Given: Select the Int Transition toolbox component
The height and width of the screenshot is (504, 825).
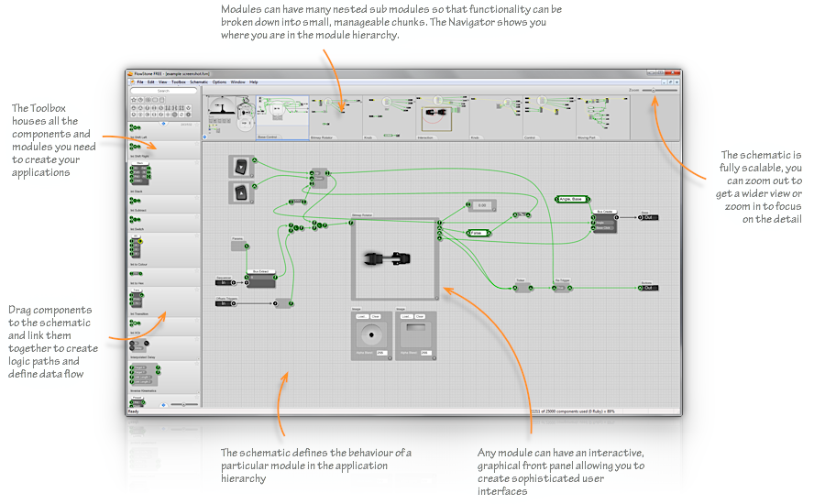Looking at the screenshot, I should [x=164, y=301].
